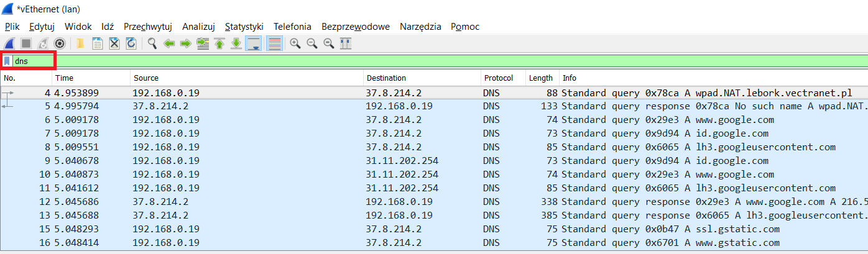Open the Statystyki menu

coord(244,27)
